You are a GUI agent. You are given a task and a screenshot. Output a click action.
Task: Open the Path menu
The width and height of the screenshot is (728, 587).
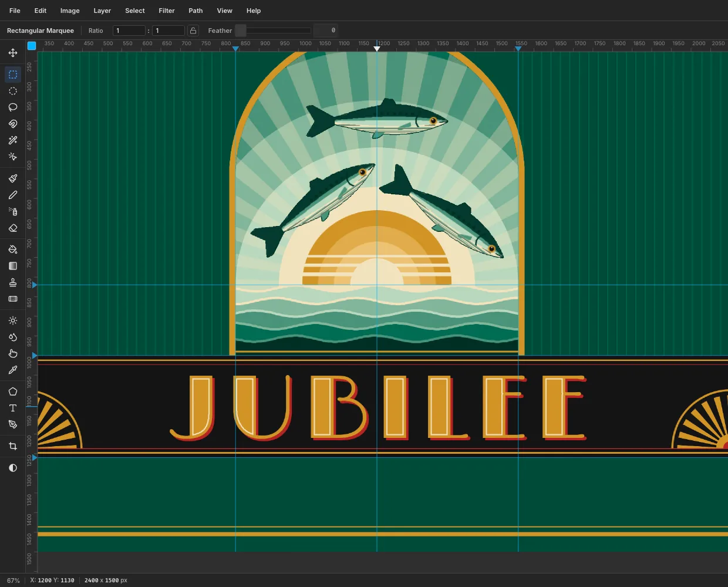[196, 11]
